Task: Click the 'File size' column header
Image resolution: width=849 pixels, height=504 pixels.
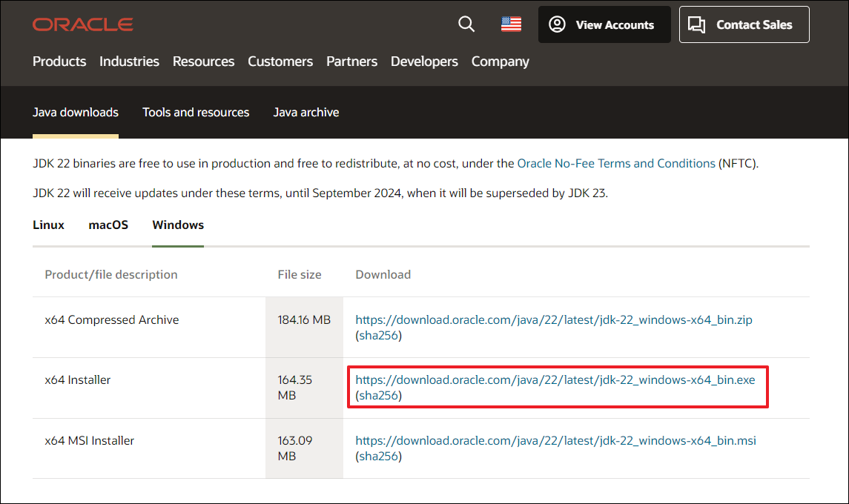Action: (300, 274)
